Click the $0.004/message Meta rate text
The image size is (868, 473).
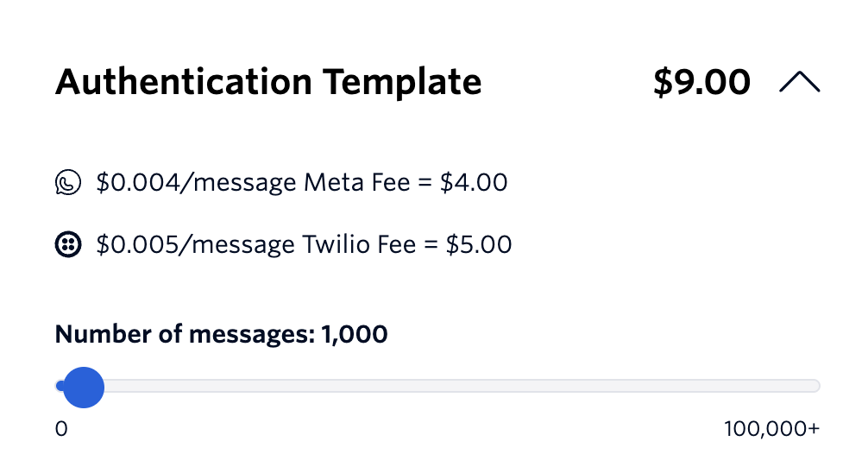[198, 183]
